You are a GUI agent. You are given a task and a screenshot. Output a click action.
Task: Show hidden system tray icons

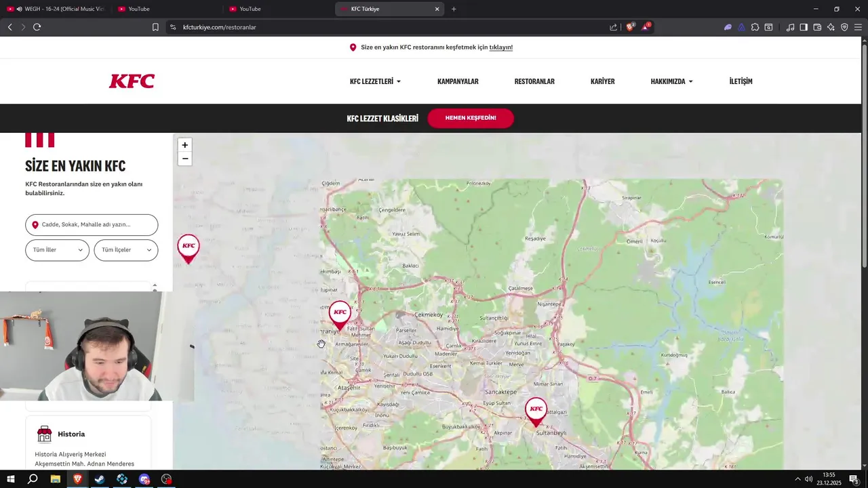[797, 479]
